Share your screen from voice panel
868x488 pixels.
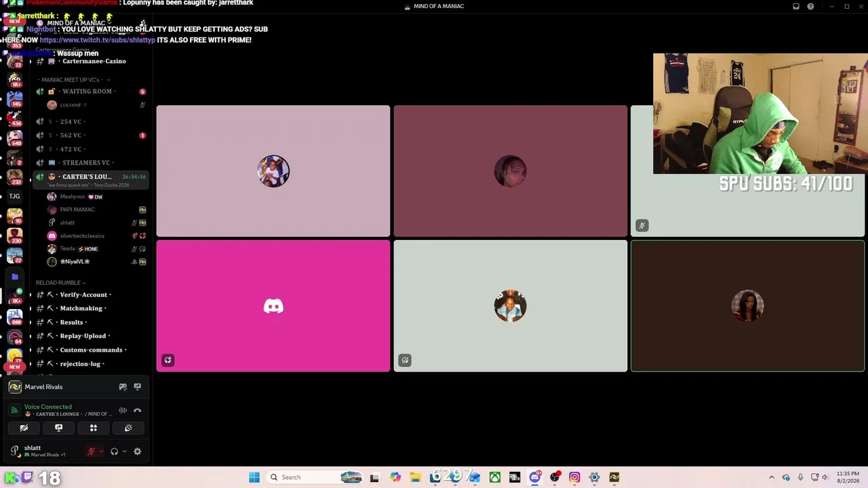59,428
